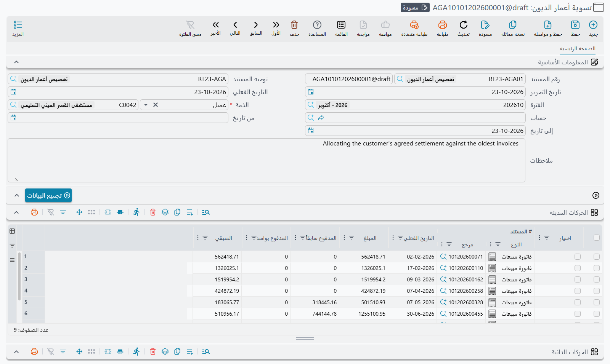Viewport: 610px width, 364px height.
Task: Tick اختيار checkbox for invoice 101202600110
Action: (578, 268)
